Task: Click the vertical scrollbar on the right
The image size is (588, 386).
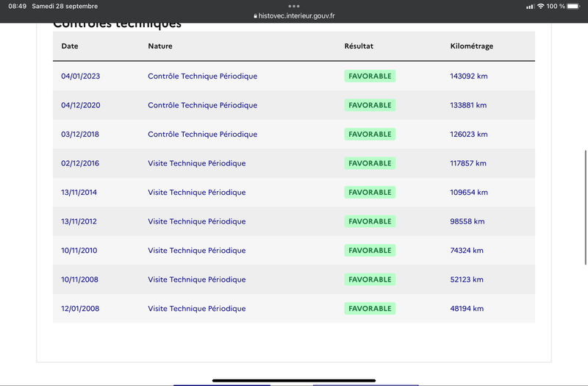Action: point(585,207)
